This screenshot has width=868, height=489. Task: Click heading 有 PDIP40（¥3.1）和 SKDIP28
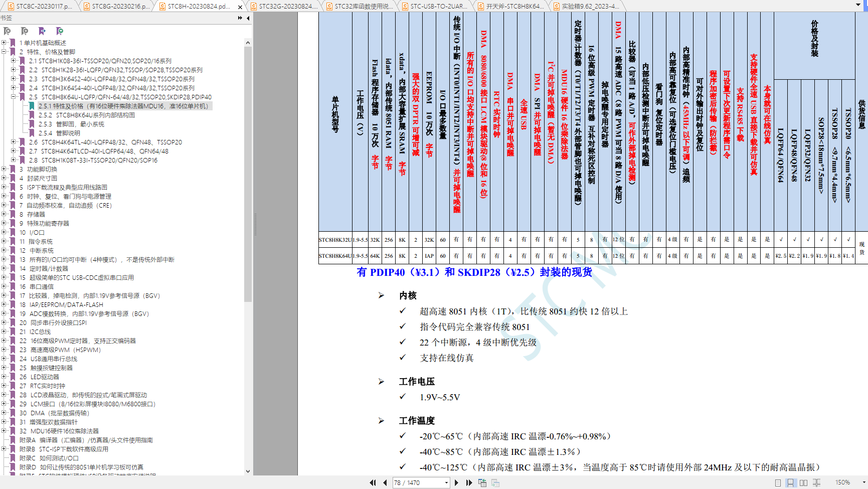coord(474,272)
